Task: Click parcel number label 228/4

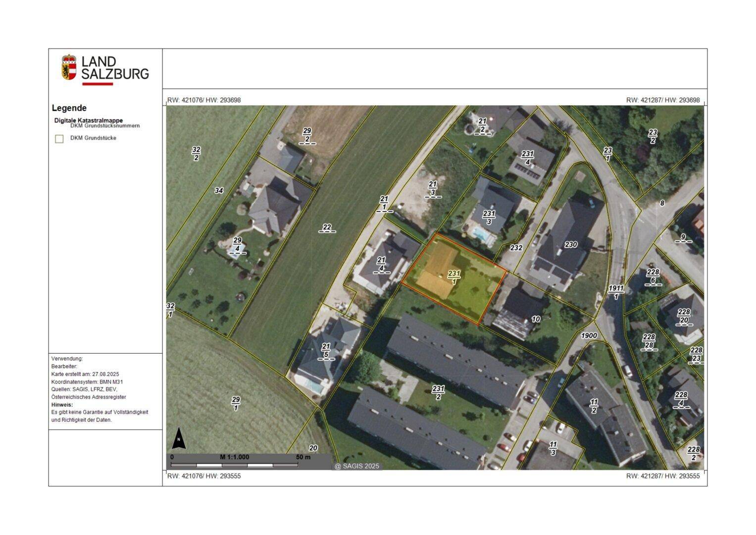Action: [x=681, y=399]
